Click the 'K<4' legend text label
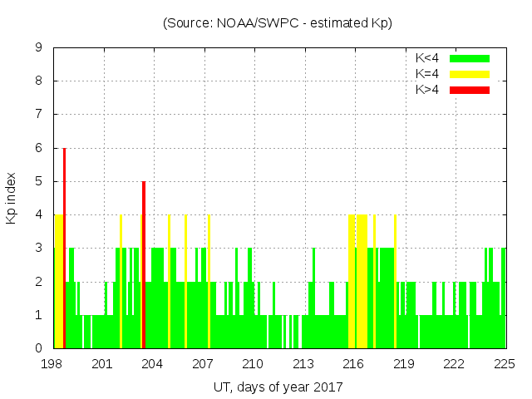The image size is (532, 399). [x=427, y=58]
